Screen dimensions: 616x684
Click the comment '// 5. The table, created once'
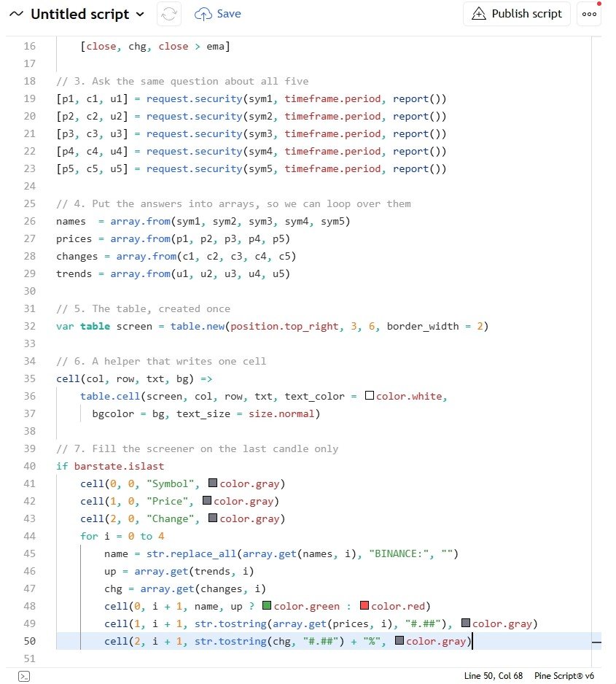[x=143, y=309]
